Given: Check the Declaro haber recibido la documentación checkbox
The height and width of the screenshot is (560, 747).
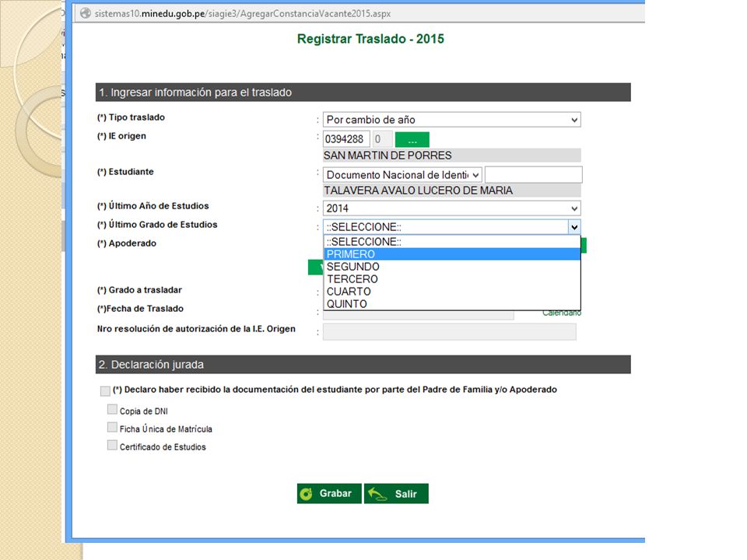Looking at the screenshot, I should (x=105, y=391).
